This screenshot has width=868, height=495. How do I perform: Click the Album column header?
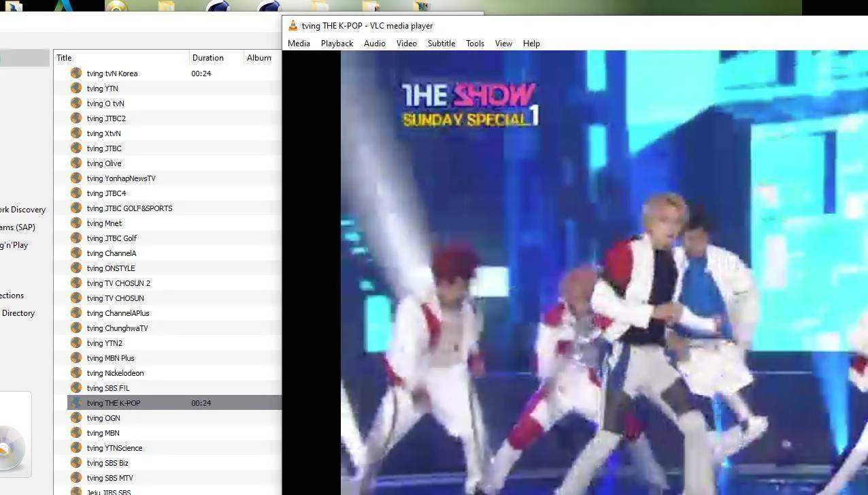click(263, 58)
